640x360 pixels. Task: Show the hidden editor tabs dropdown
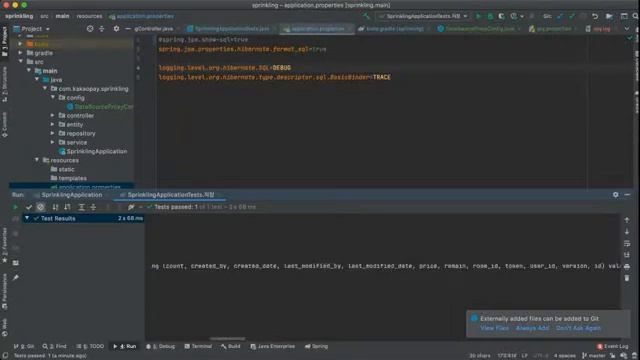(x=627, y=29)
